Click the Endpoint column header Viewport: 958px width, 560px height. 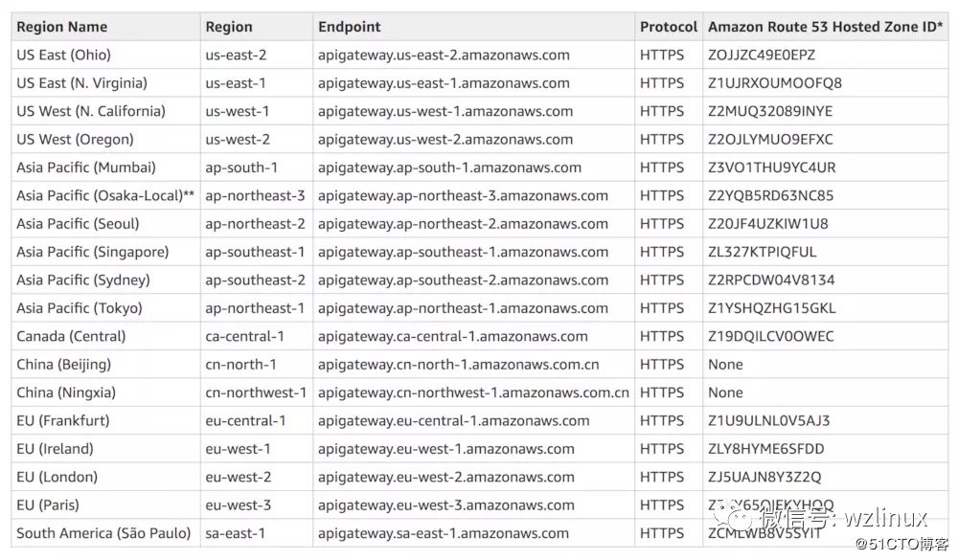(x=350, y=27)
